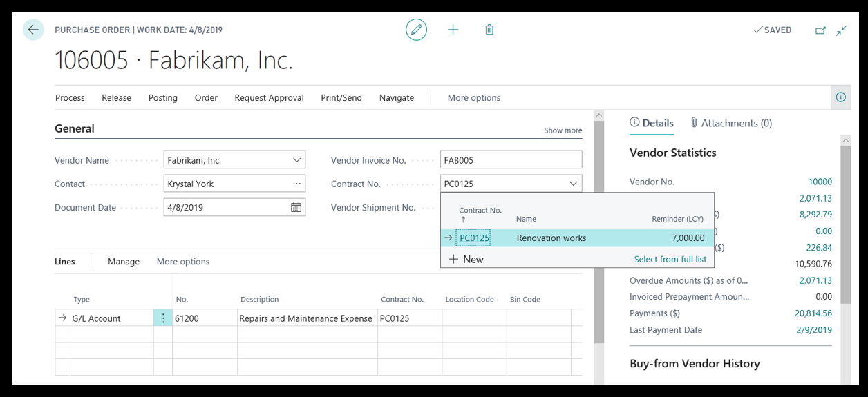This screenshot has height=397, width=868.
Task: Show More options in Lines section
Action: [x=183, y=262]
